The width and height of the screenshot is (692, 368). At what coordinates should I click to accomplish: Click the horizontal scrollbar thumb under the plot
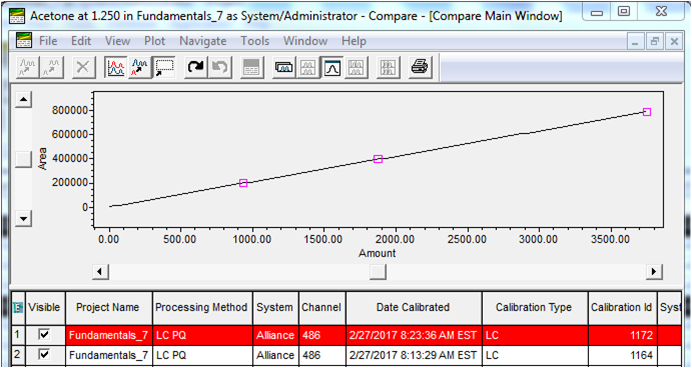[377, 271]
